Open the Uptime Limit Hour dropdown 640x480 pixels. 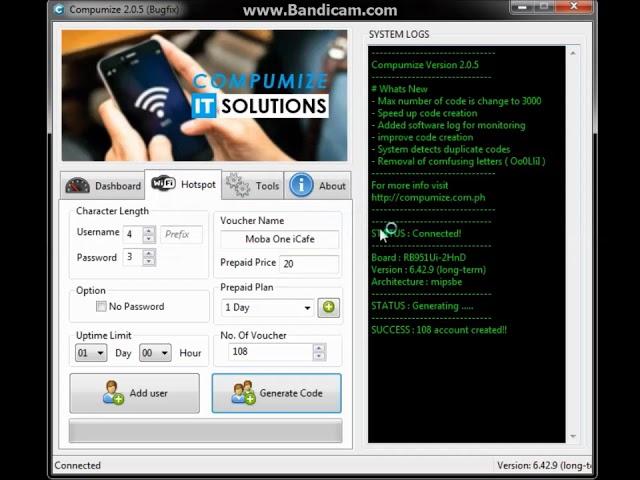click(x=155, y=353)
